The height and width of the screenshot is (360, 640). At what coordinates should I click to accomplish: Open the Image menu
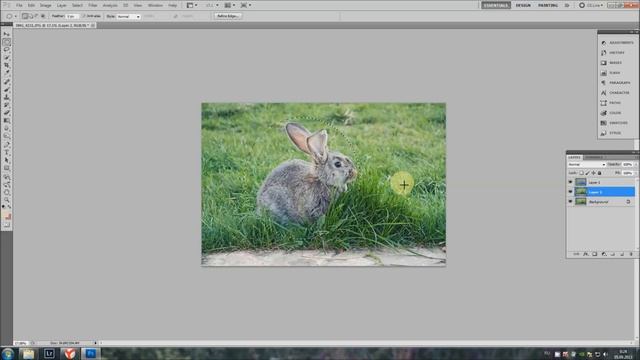pyautogui.click(x=45, y=5)
